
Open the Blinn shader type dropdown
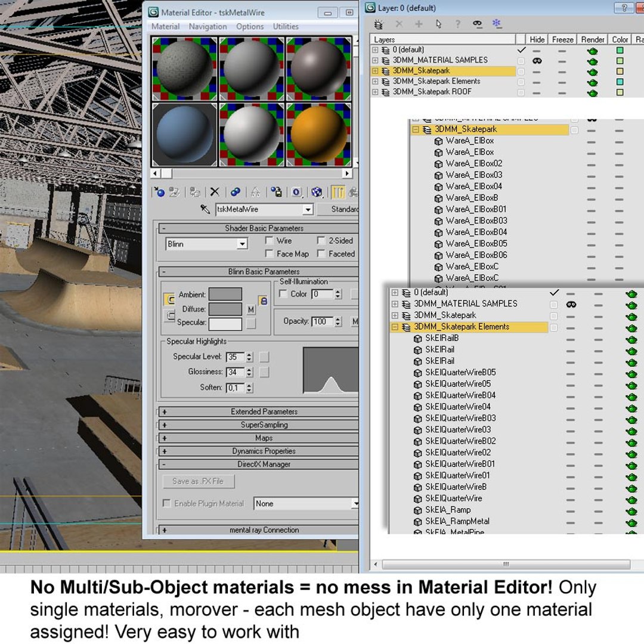click(x=242, y=244)
